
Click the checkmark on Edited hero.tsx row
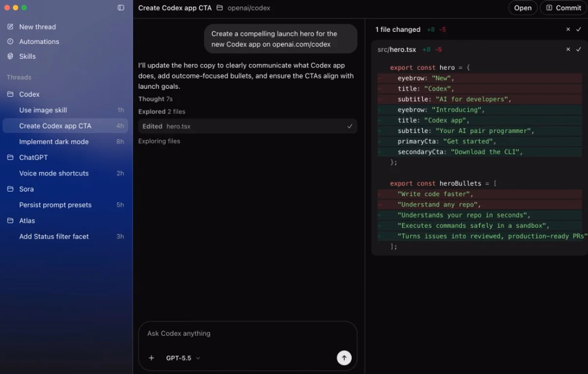point(350,126)
